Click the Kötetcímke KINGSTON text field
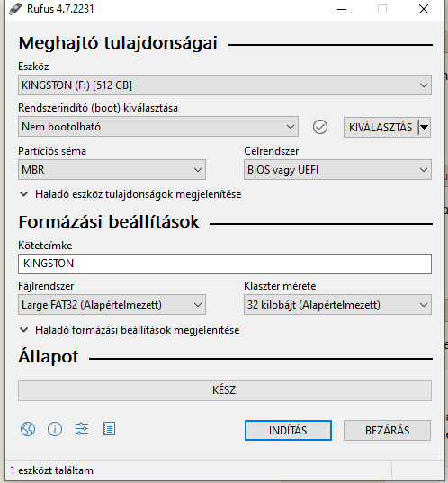The width and height of the screenshot is (448, 483). point(225,264)
